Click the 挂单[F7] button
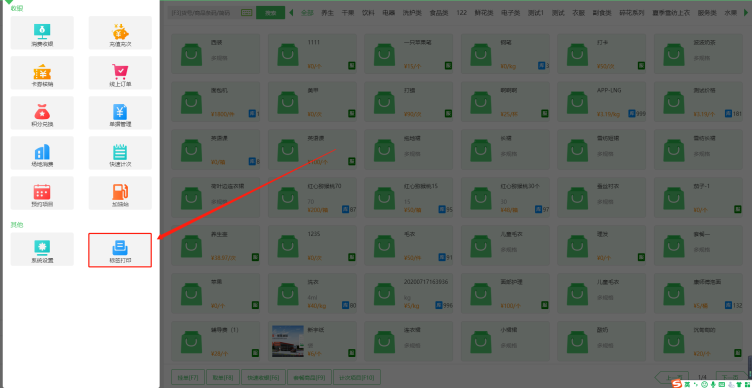Screen dimensions: 752x388 pos(188,377)
